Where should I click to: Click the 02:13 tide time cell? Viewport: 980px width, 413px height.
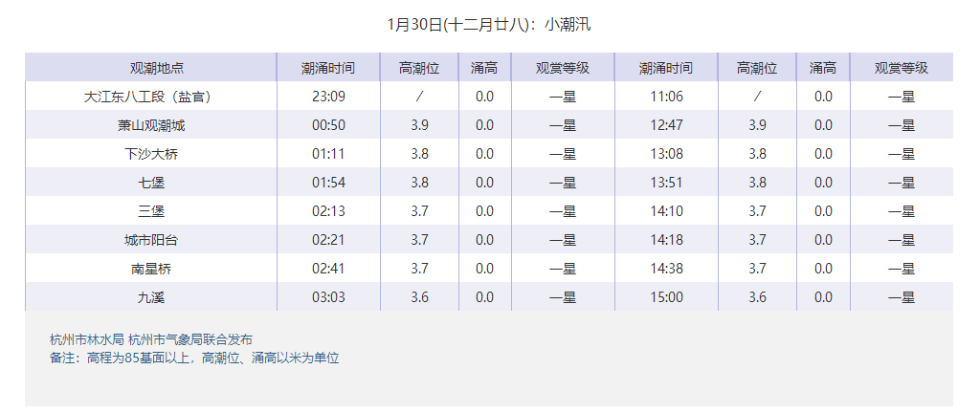coord(329,211)
